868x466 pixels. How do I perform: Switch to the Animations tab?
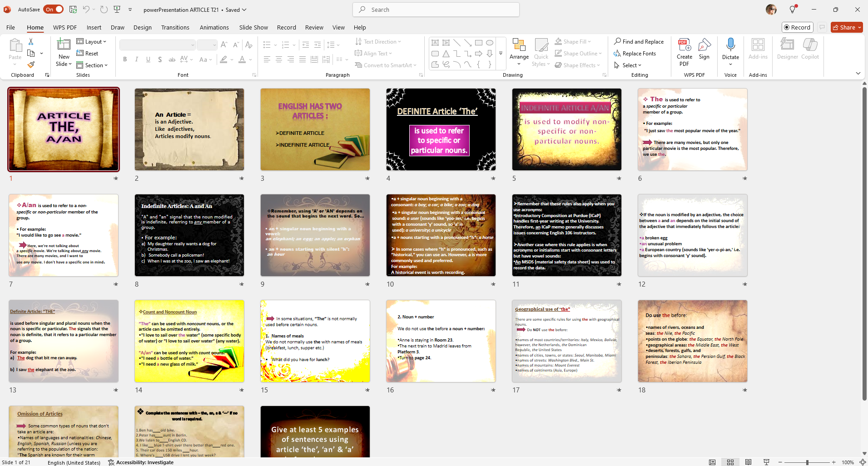[x=214, y=27]
